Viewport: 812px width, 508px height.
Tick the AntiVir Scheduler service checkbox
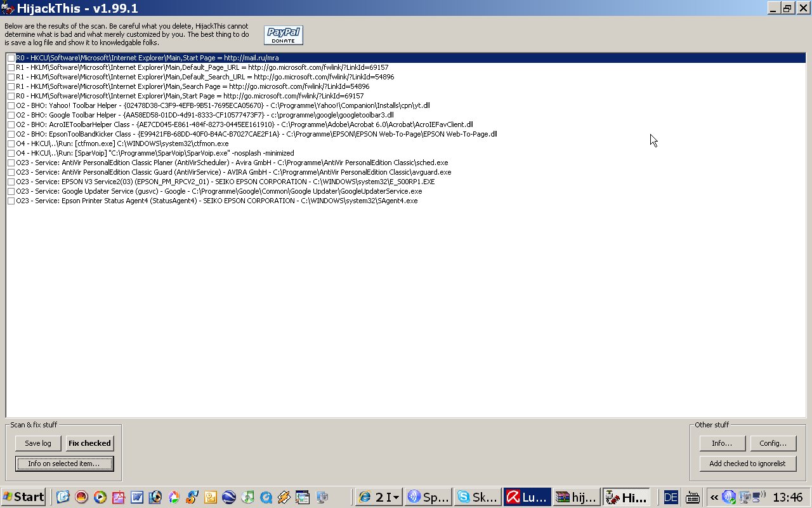click(11, 163)
